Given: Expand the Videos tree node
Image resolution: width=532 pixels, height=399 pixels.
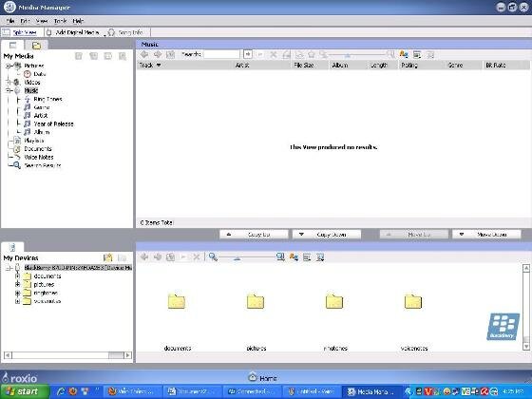Looking at the screenshot, I should click(x=9, y=82).
